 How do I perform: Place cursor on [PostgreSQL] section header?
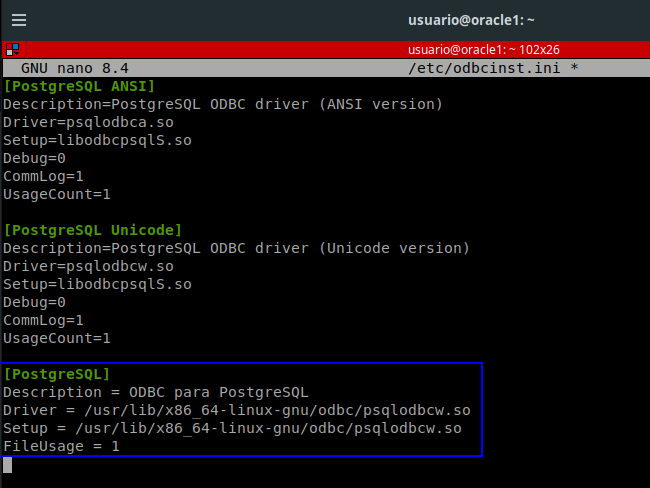pyautogui.click(x=57, y=374)
